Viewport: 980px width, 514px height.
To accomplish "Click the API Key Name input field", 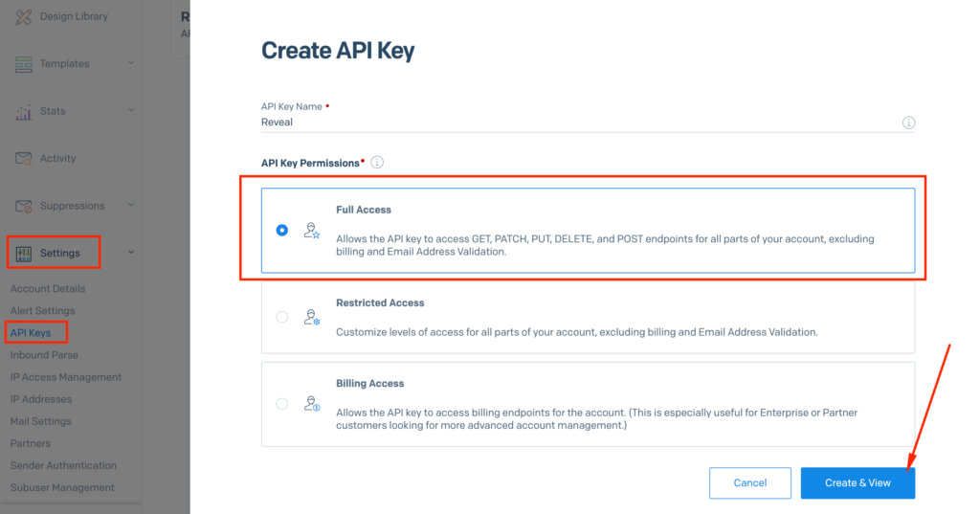I will point(574,123).
